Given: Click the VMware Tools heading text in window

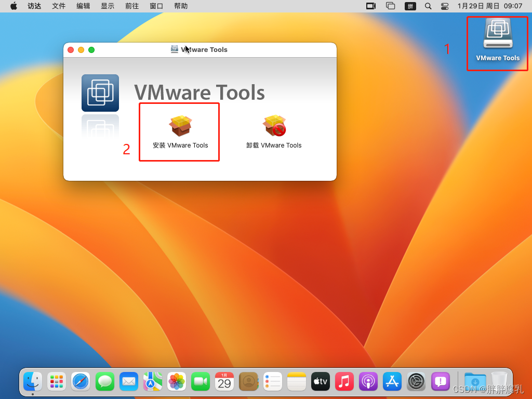Looking at the screenshot, I should (x=199, y=92).
